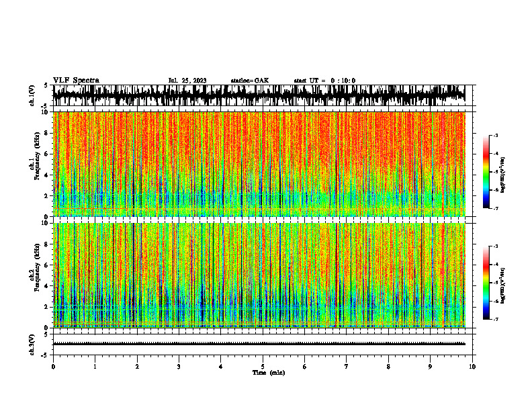Image resolution: width=532 pixels, height=411 pixels.
Task: Click inside the ch.2 spectrogram panel
Action: pyautogui.click(x=259, y=275)
